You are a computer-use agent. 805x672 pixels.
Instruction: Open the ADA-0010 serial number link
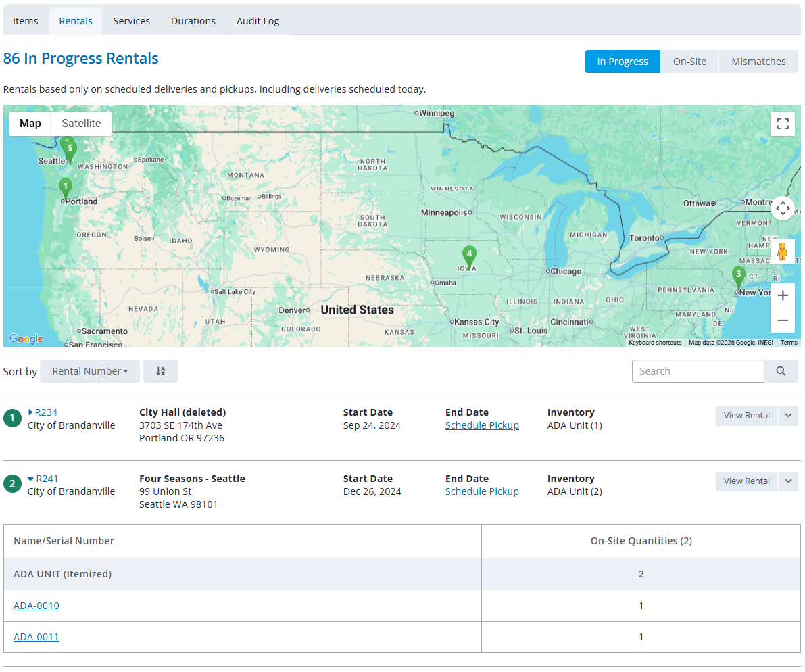point(36,606)
